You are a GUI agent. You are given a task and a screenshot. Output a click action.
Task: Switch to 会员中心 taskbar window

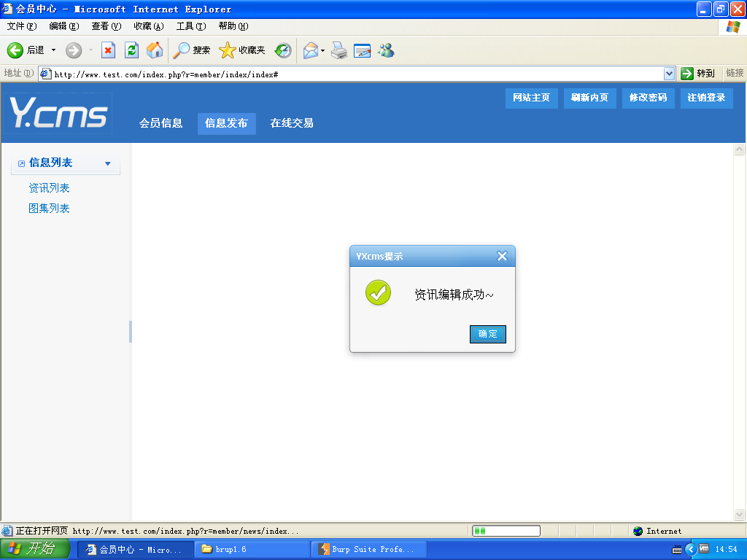point(135,550)
